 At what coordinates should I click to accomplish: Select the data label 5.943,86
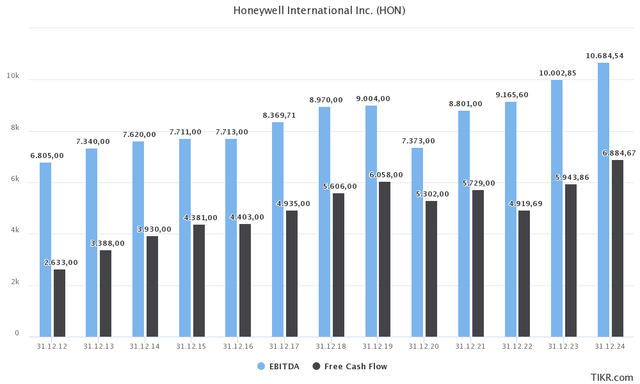click(572, 178)
